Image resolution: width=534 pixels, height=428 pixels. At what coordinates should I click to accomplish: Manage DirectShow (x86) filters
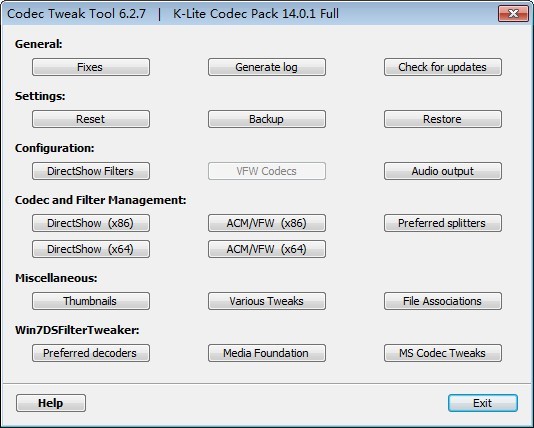tap(91, 223)
